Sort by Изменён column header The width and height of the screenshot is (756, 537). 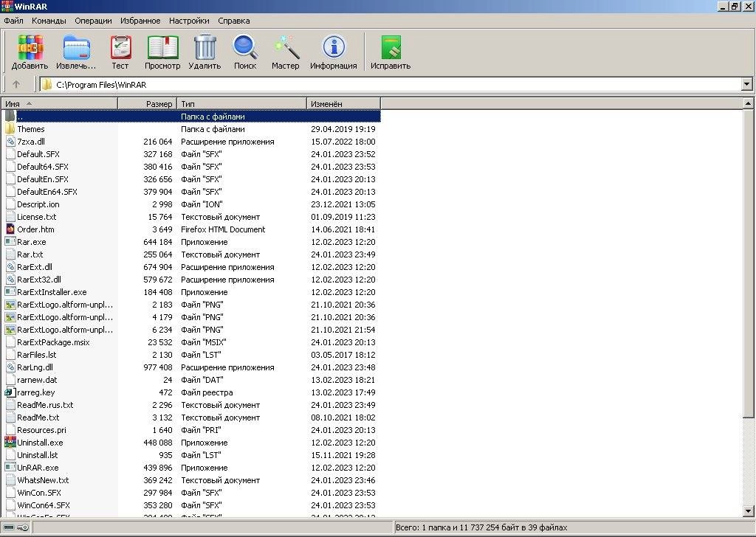pos(343,103)
